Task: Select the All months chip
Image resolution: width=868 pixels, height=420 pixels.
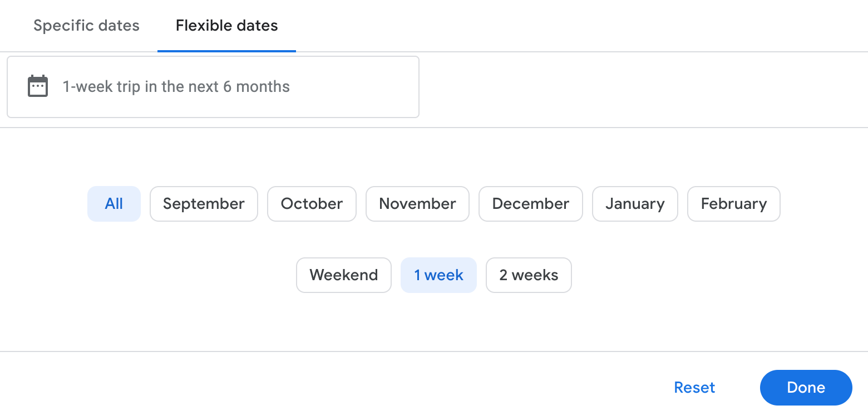Action: tap(114, 204)
